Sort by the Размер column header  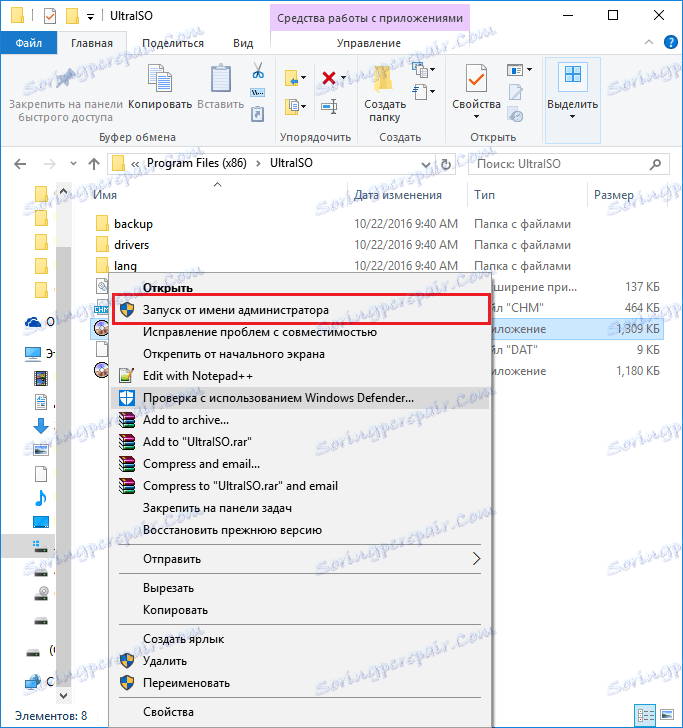(613, 195)
